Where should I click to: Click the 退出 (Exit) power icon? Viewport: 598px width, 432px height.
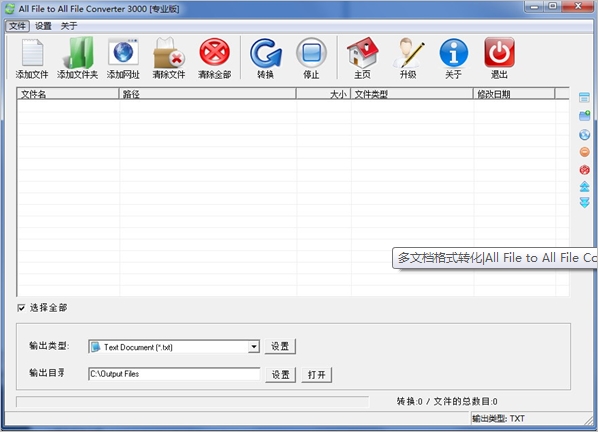(499, 58)
